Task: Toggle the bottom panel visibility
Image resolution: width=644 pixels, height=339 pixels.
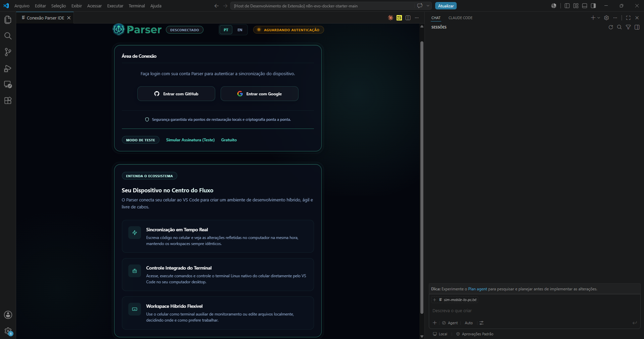Action: pos(585,6)
